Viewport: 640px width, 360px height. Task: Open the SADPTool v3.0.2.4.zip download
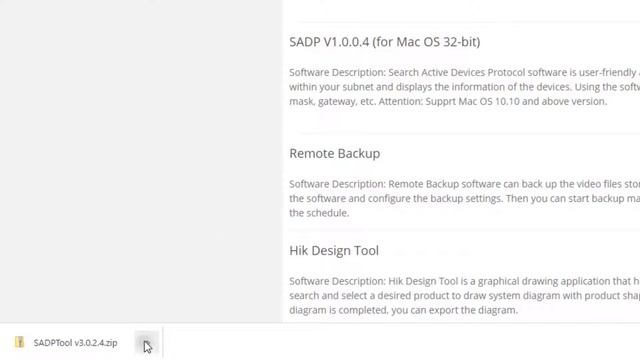click(x=76, y=343)
